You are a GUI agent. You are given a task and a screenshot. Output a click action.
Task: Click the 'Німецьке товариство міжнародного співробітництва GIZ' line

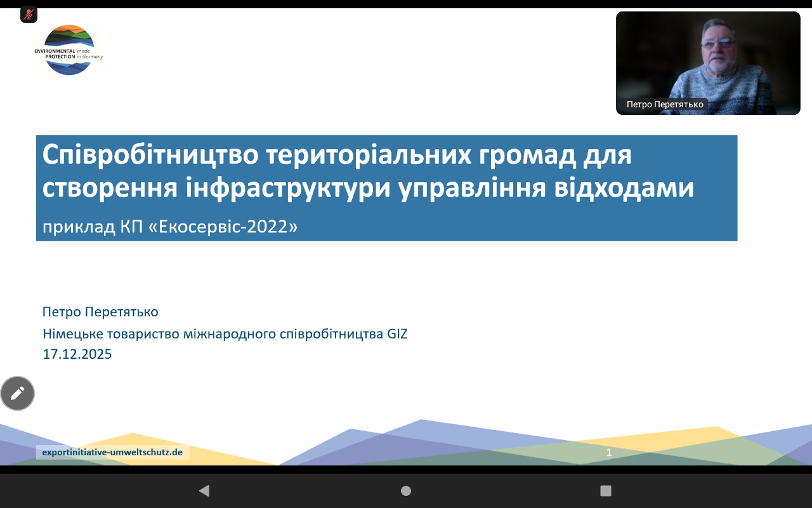coord(225,333)
